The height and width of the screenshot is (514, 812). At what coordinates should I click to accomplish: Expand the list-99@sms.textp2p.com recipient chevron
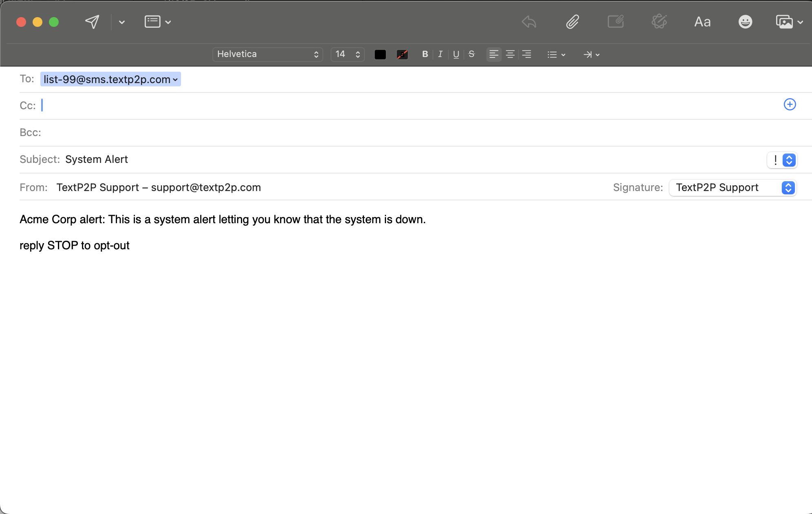pos(175,79)
